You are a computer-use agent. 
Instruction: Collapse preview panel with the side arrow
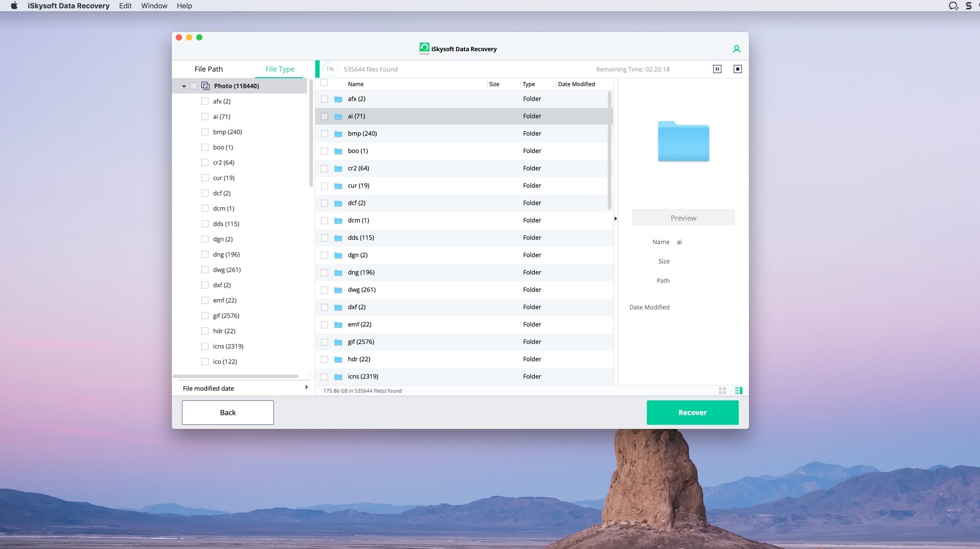point(616,219)
